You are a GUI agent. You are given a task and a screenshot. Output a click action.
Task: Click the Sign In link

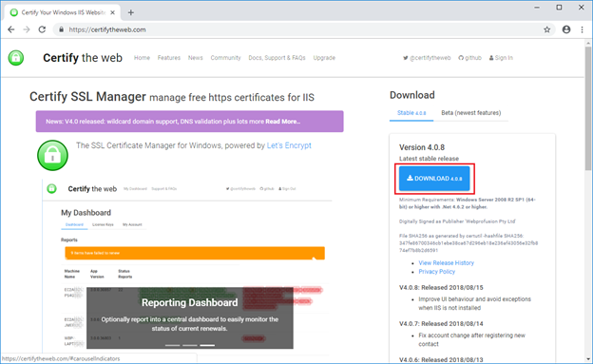[x=501, y=58]
